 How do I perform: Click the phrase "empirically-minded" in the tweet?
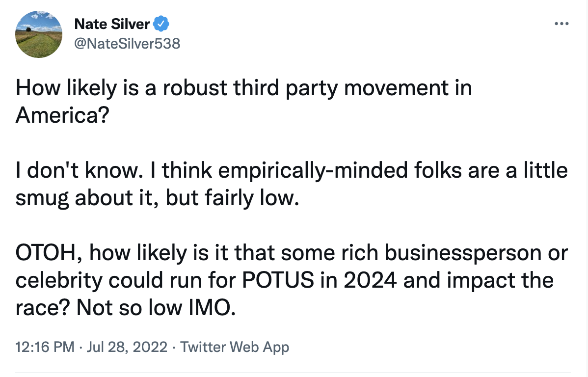313,171
